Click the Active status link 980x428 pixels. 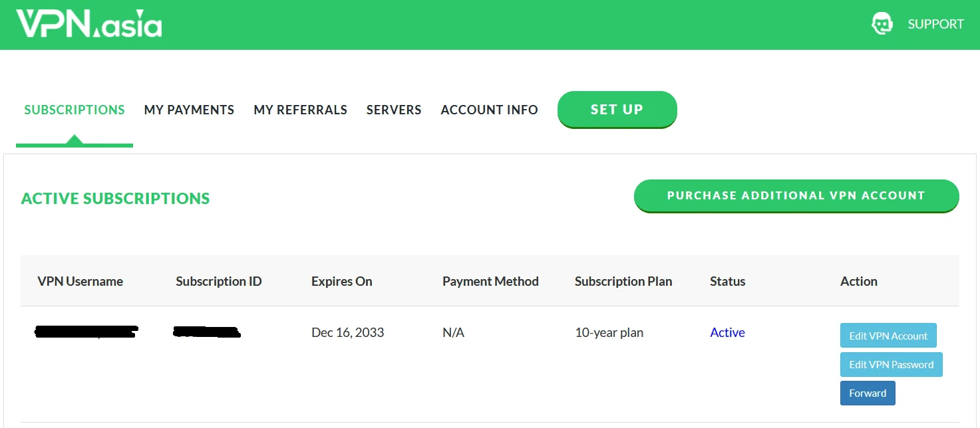coord(727,332)
